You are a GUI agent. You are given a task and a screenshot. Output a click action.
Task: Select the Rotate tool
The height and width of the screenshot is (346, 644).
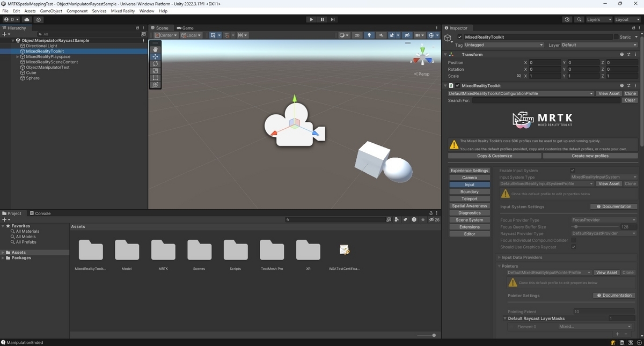click(x=155, y=63)
